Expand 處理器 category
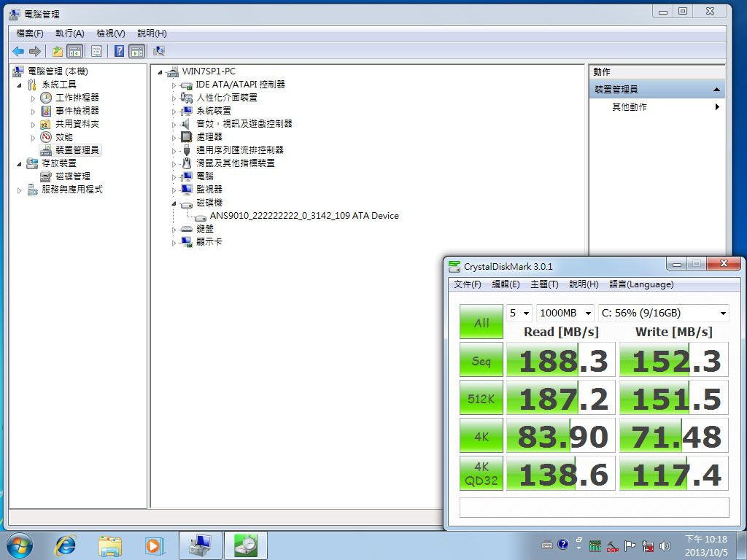747x560 pixels. coord(174,138)
